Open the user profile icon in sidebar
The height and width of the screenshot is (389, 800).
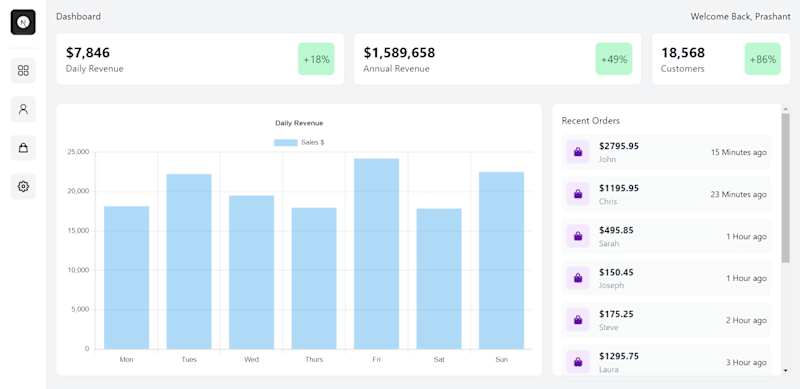(x=23, y=109)
